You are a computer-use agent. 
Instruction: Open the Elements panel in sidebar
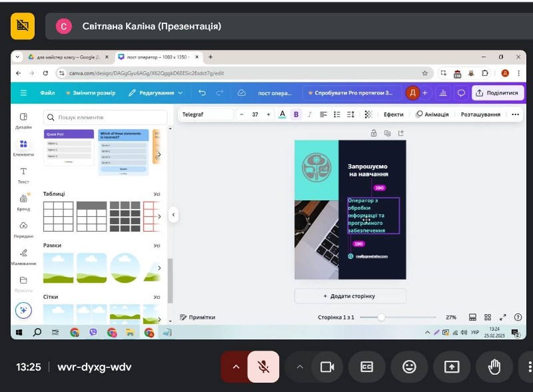click(x=23, y=147)
